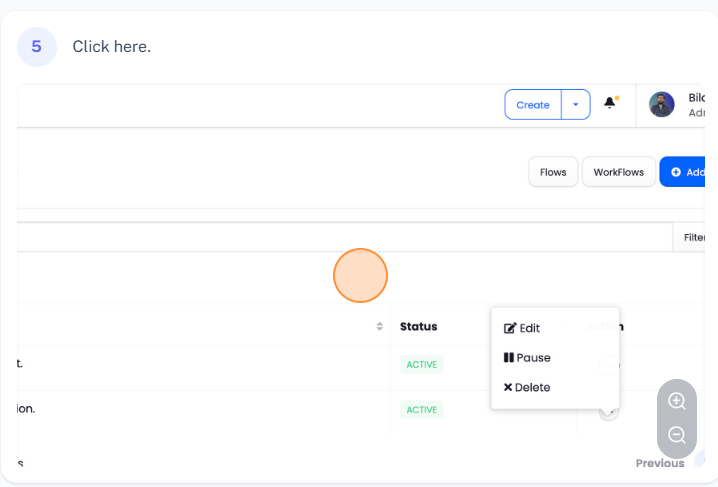This screenshot has height=487, width=718.
Task: Open the user profile avatar
Action: pos(661,105)
